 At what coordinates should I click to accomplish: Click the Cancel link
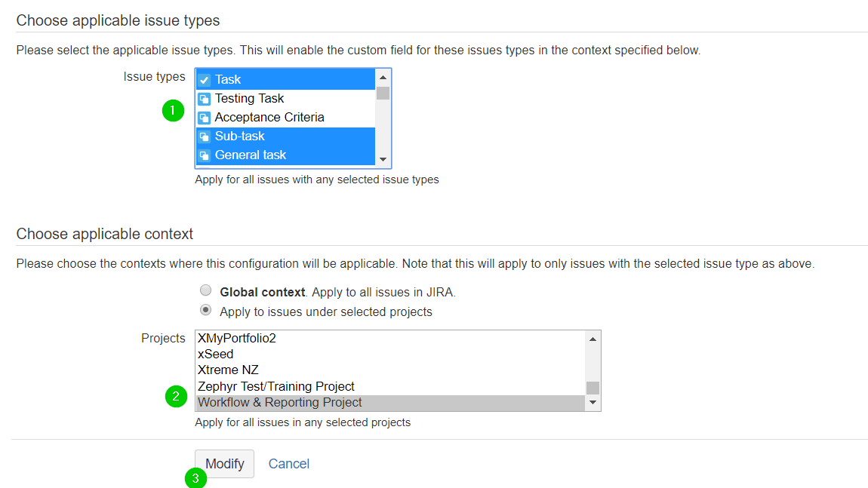289,464
